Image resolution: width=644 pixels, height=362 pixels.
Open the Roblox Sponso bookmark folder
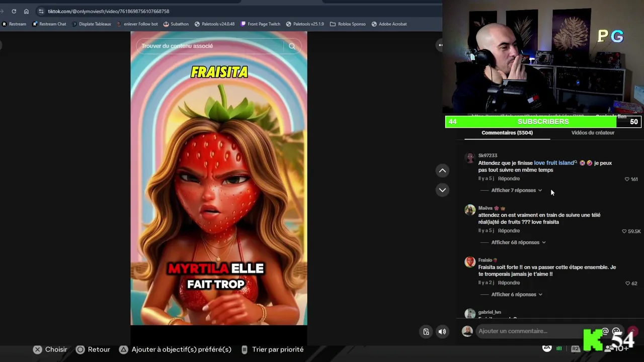[x=348, y=24]
